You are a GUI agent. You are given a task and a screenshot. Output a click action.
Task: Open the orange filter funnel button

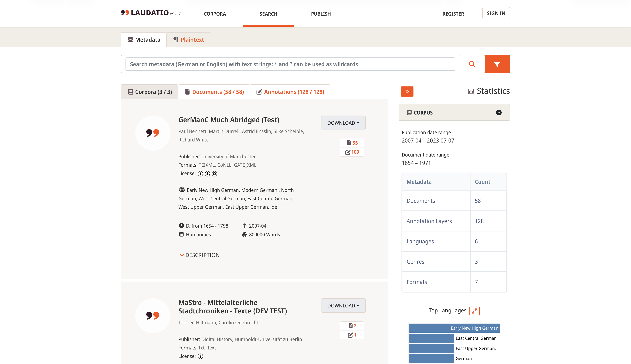coord(497,64)
